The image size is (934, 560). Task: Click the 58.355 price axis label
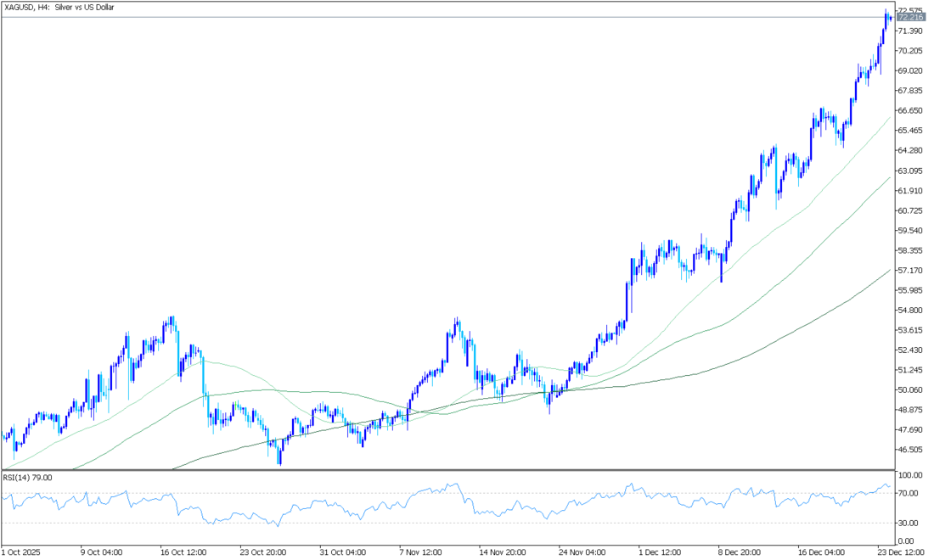(x=910, y=250)
